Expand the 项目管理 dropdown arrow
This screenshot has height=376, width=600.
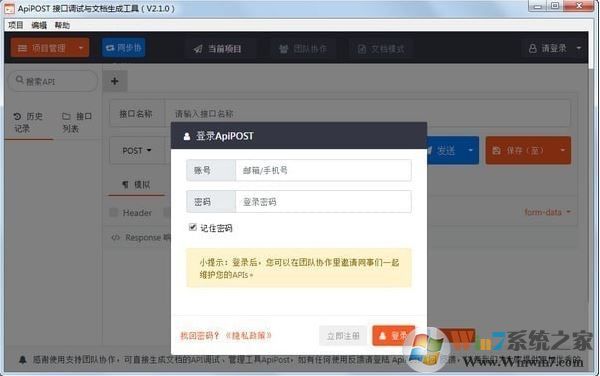(81, 48)
